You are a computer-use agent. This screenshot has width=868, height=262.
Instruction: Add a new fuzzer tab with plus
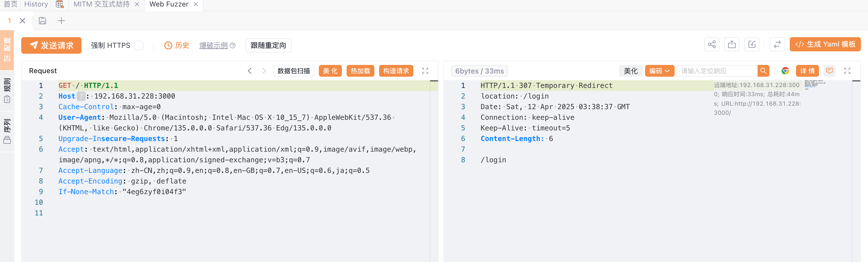(x=61, y=21)
